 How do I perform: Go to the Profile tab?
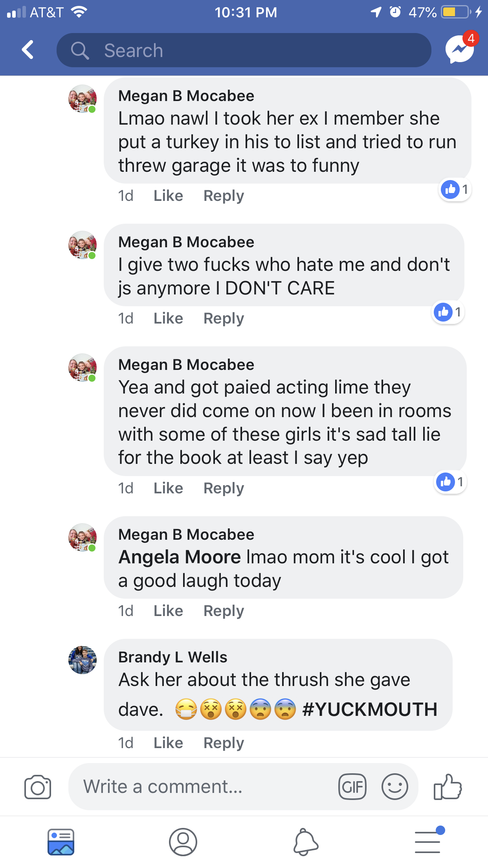(x=183, y=842)
